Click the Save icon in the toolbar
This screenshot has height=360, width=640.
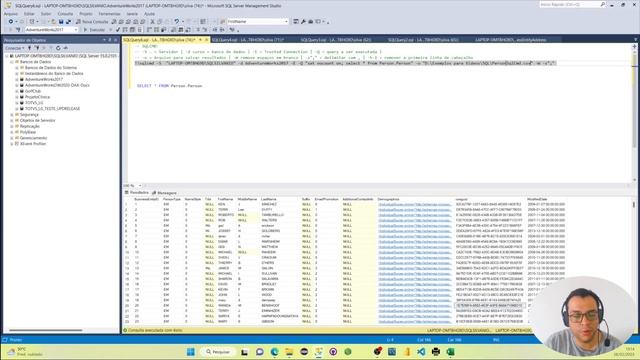coord(61,22)
